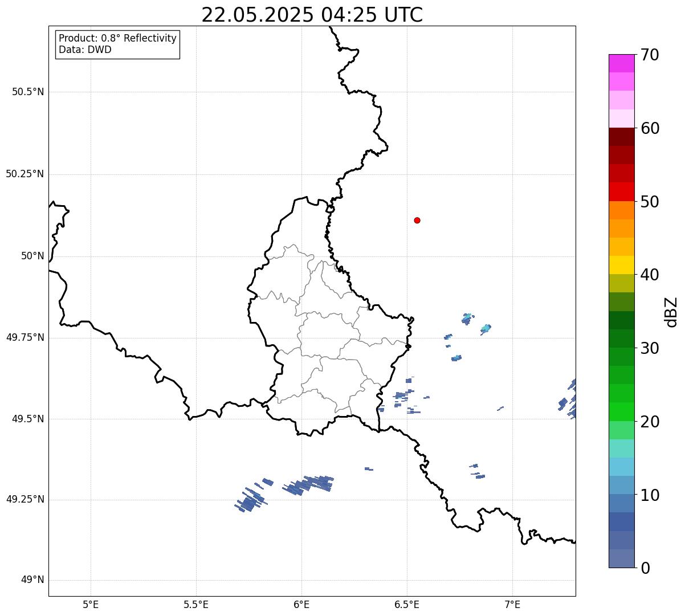685x616 pixels.
Task: Click the bright red colorbar segment at 50 dBZ
Action: 621,192
